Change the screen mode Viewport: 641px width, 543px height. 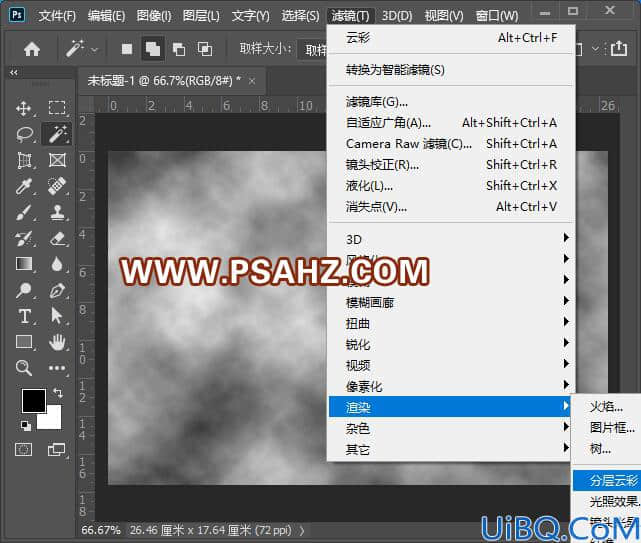[56, 450]
